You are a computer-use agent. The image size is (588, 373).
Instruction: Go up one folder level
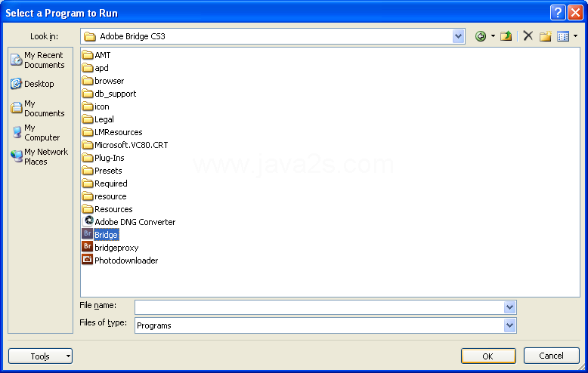pyautogui.click(x=506, y=36)
